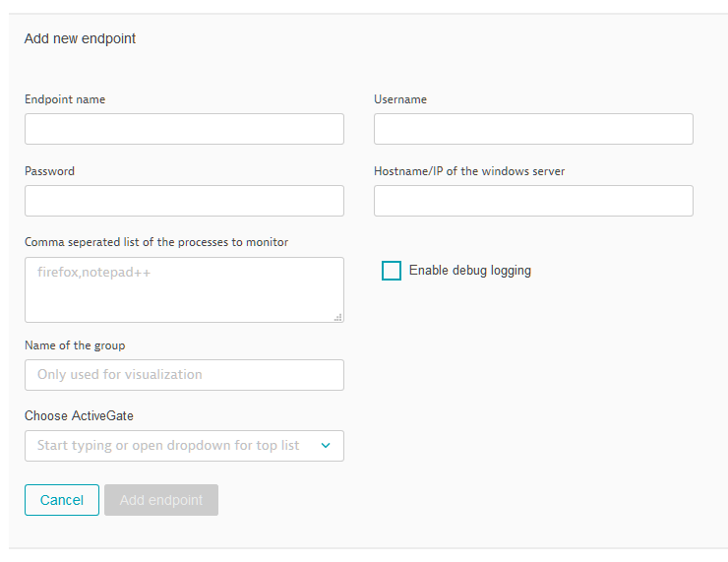Image resolution: width=728 pixels, height=562 pixels.
Task: Click the processes to monitor text area
Action: coord(184,289)
